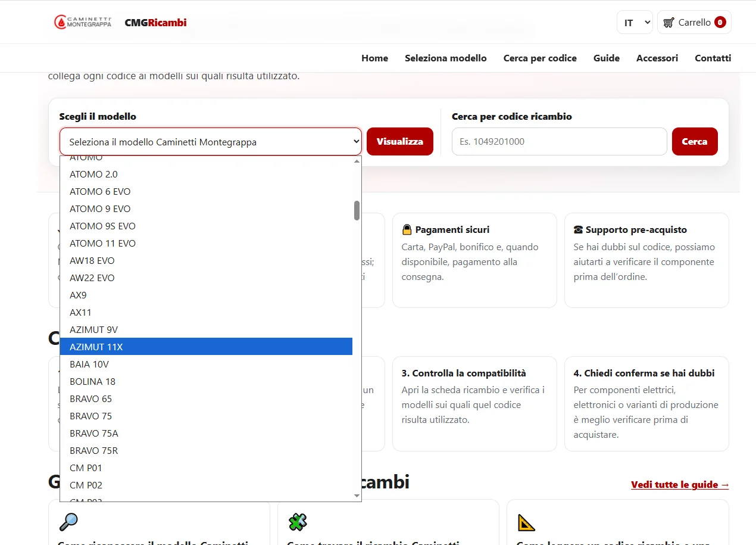Select BRAVO 75 option
Image resolution: width=756 pixels, height=545 pixels.
pos(206,416)
